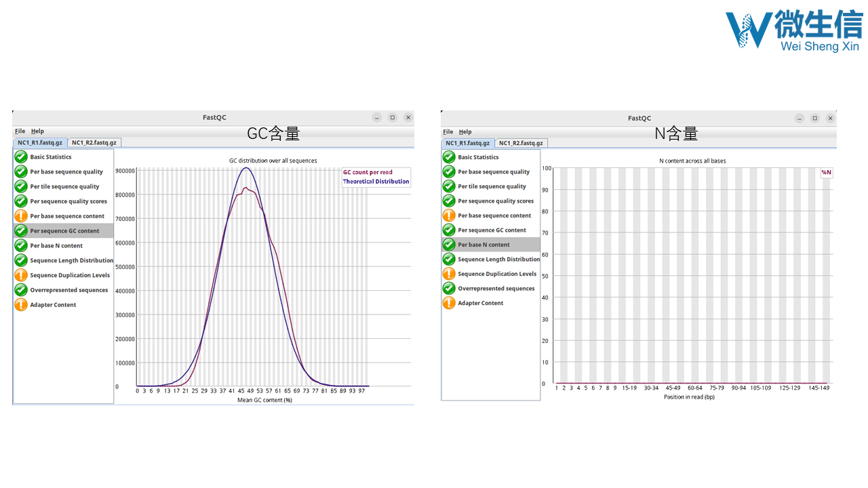Open the File menu in the left FastQC window
The height and width of the screenshot is (488, 868).
[x=20, y=131]
